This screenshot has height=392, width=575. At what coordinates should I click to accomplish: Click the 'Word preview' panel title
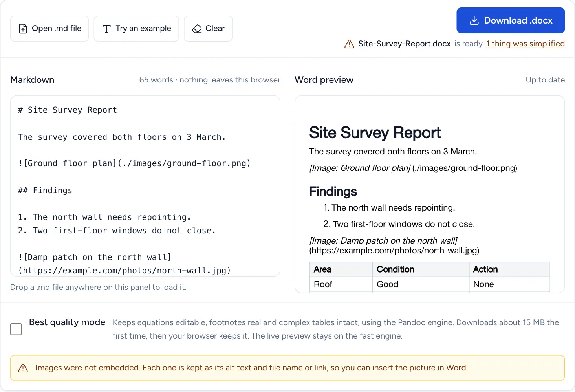pyautogui.click(x=324, y=80)
